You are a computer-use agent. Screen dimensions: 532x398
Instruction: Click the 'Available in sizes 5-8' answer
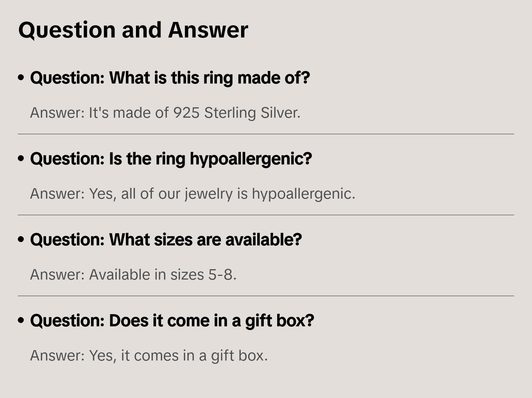133,274
